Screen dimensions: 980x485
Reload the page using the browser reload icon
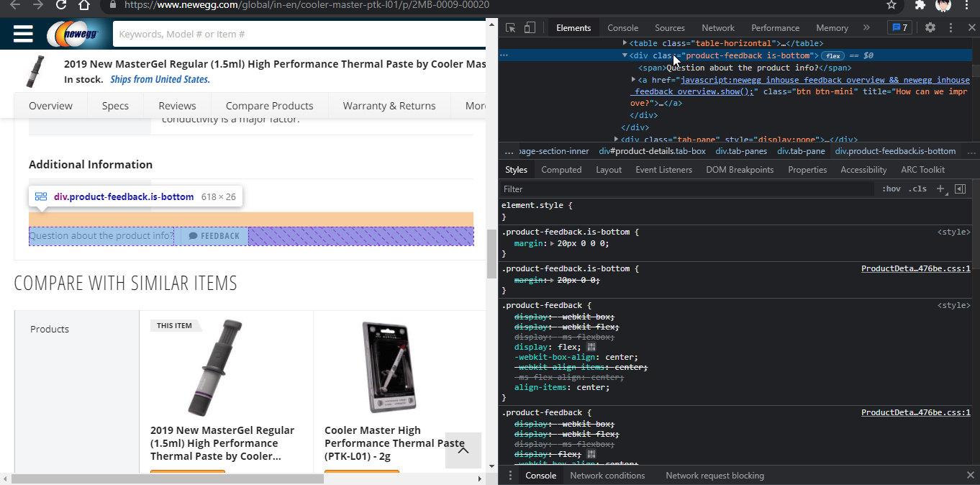click(61, 5)
